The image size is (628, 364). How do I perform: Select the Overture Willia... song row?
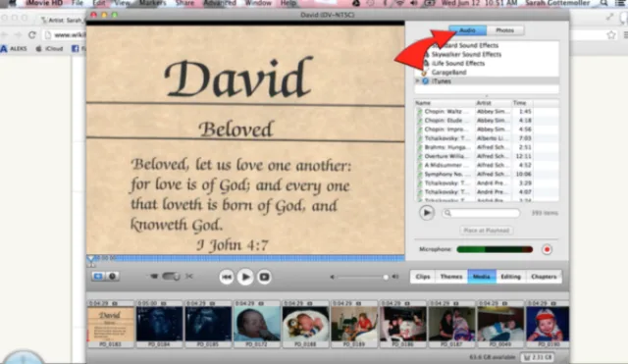click(487, 156)
